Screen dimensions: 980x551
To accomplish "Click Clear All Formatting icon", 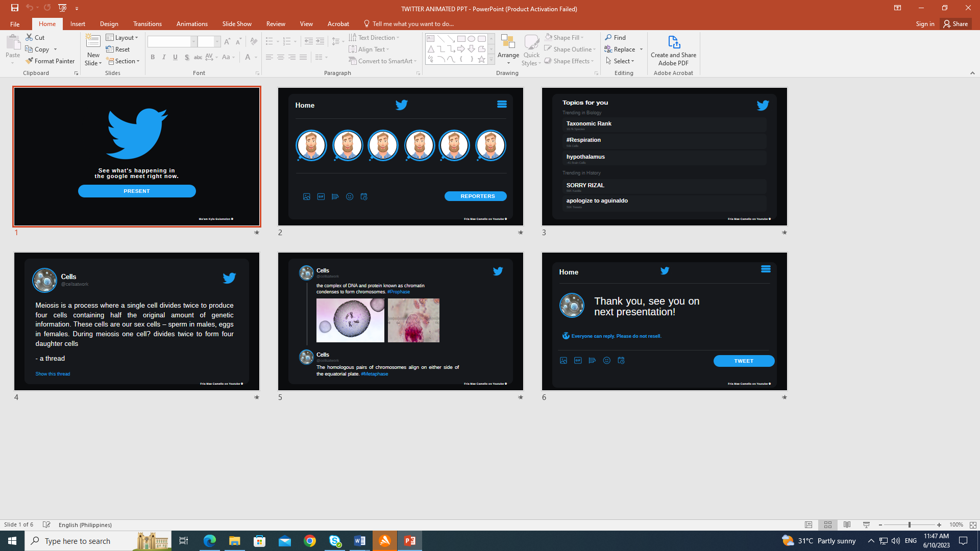I will 254,41.
